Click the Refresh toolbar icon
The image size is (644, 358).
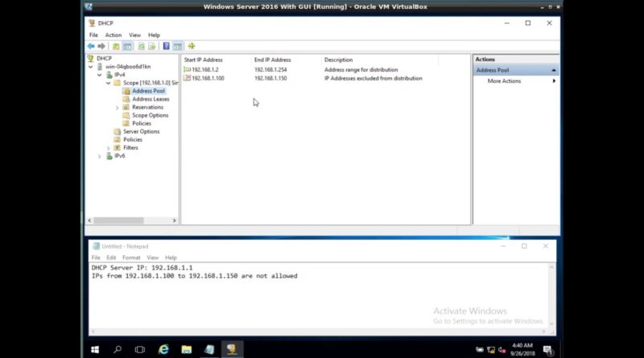(142, 47)
